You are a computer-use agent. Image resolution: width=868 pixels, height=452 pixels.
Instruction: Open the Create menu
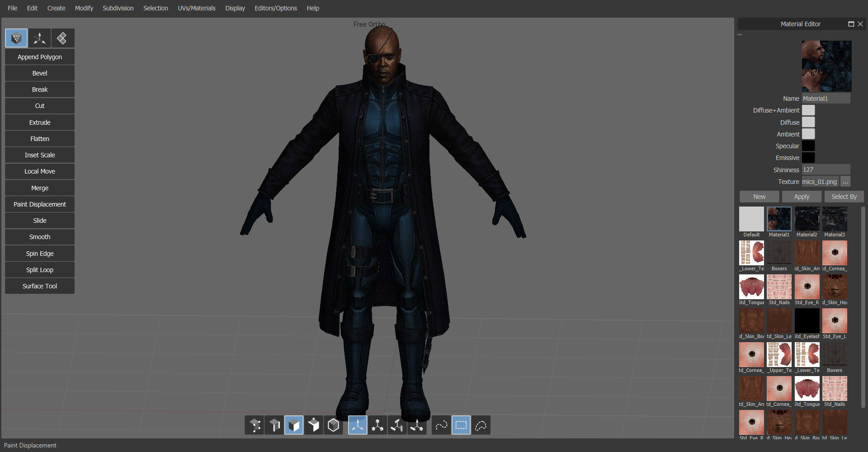click(56, 8)
